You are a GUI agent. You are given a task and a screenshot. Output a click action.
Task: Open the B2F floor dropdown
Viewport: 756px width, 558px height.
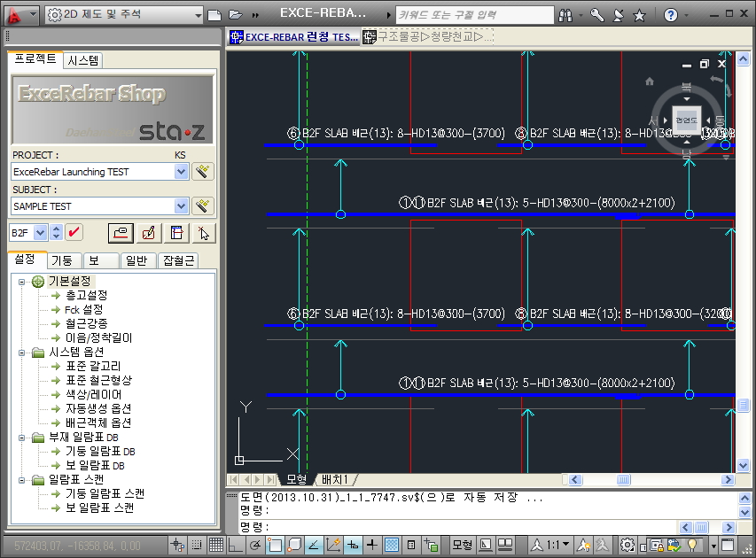(x=28, y=233)
